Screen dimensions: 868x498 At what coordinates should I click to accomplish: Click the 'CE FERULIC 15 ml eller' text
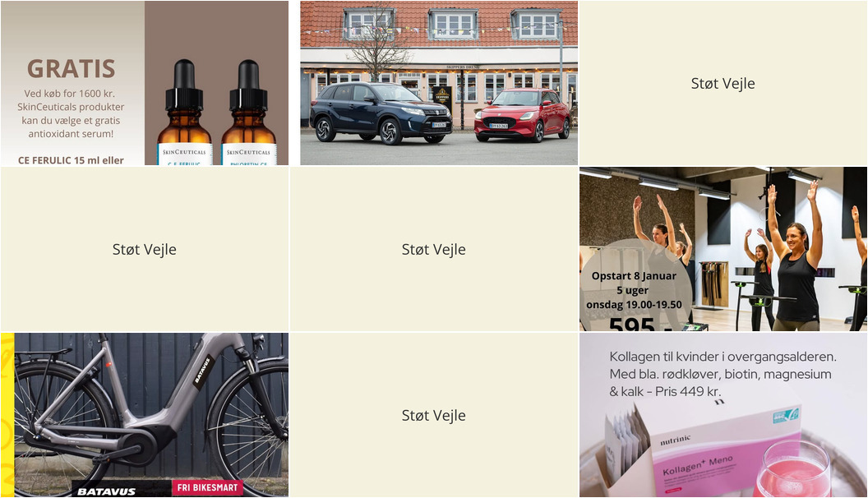pyautogui.click(x=71, y=160)
